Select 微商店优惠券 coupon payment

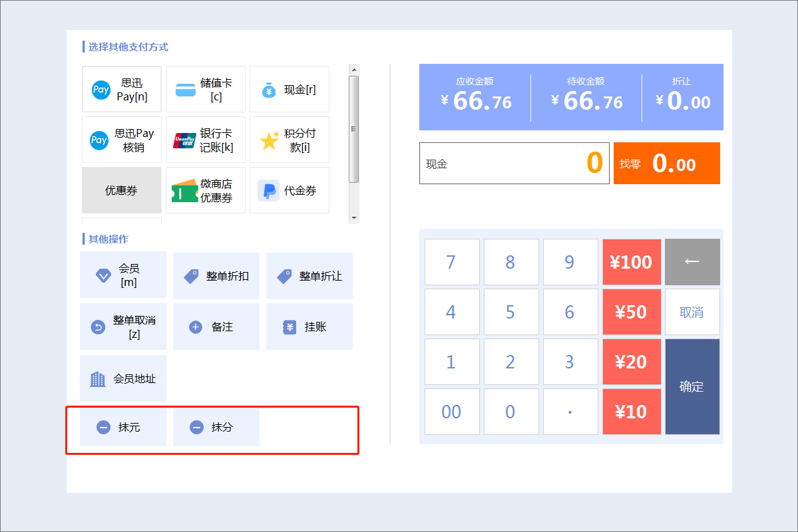206,190
